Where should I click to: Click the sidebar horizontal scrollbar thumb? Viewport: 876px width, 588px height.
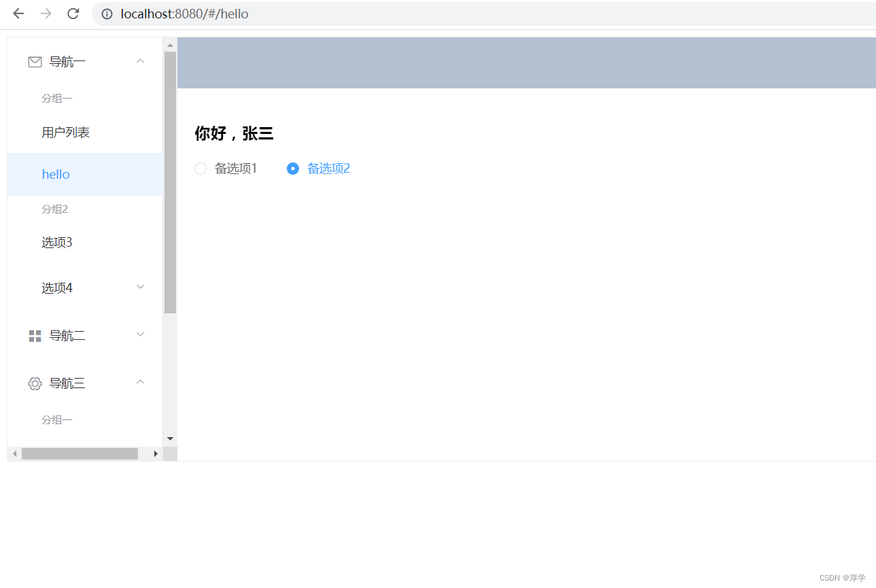click(80, 453)
